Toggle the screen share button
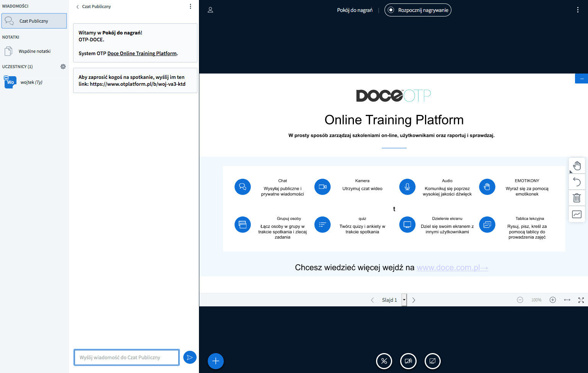Image resolution: width=588 pixels, height=373 pixels. tap(433, 361)
